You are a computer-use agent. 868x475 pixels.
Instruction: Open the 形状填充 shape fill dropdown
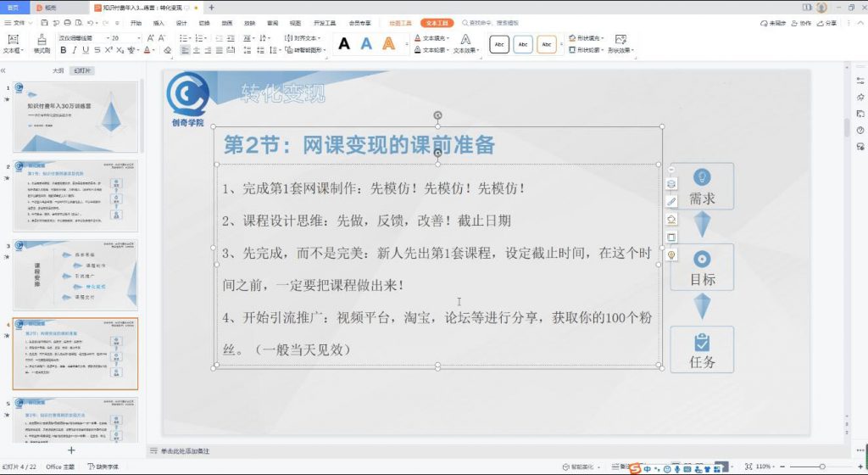click(587, 38)
